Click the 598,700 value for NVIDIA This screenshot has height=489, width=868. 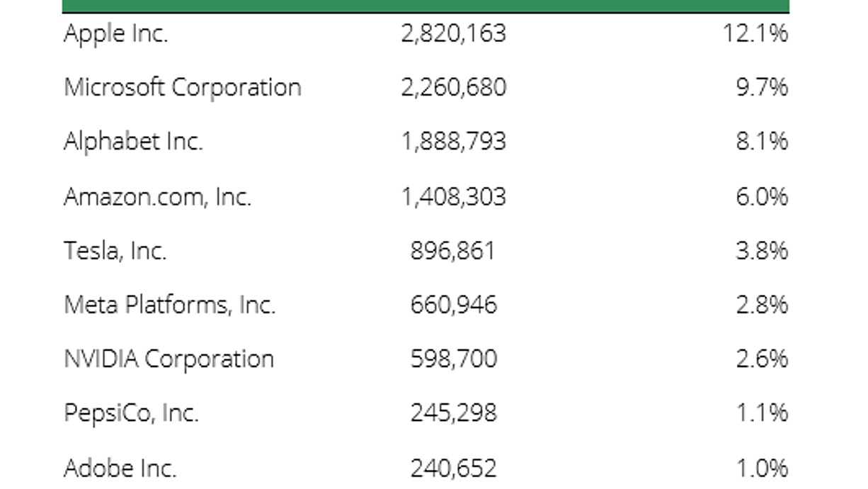453,359
